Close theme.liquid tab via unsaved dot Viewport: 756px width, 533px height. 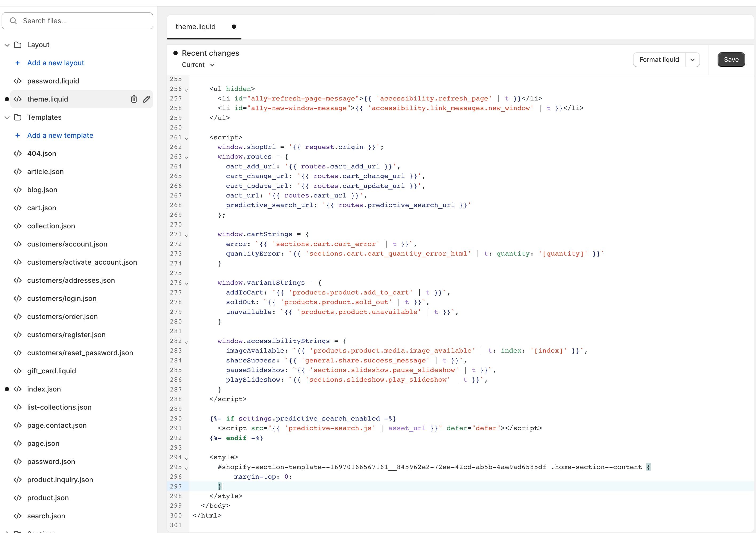[234, 27]
